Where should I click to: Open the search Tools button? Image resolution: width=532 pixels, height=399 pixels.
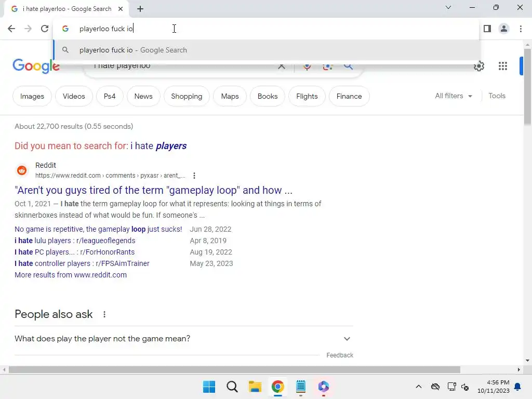pyautogui.click(x=497, y=96)
